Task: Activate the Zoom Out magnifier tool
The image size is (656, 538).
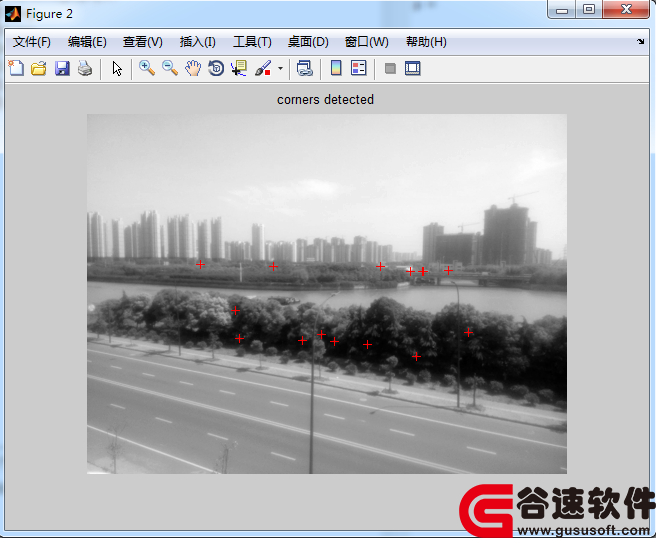Action: pos(170,68)
